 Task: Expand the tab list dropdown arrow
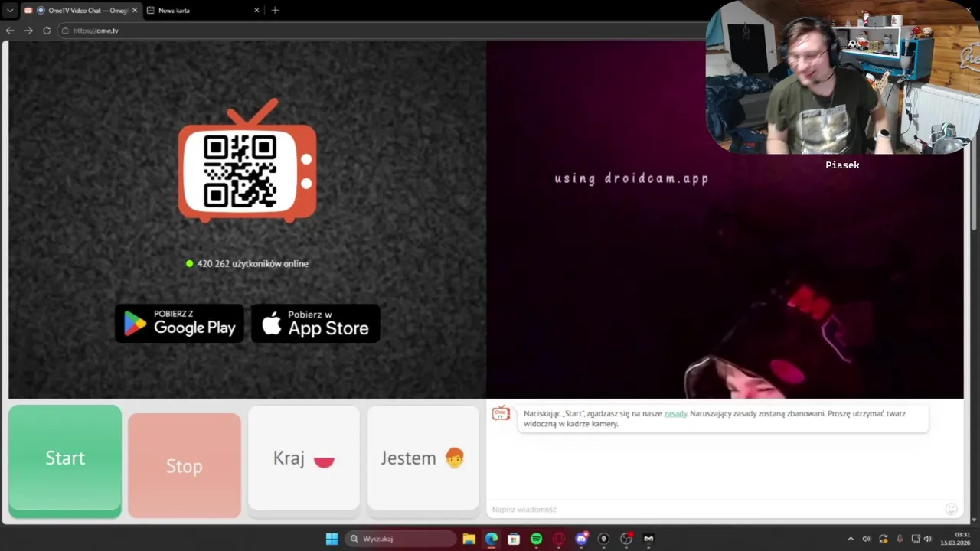pyautogui.click(x=10, y=11)
